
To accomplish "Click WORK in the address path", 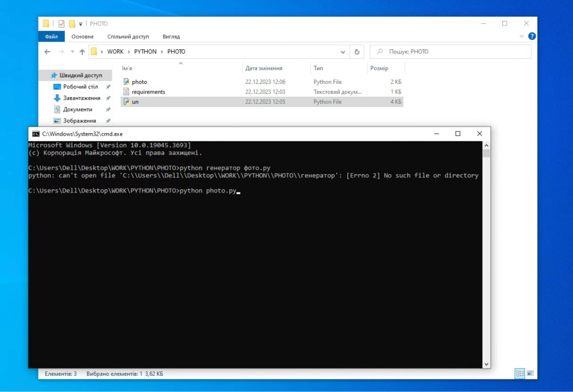I will pyautogui.click(x=115, y=51).
